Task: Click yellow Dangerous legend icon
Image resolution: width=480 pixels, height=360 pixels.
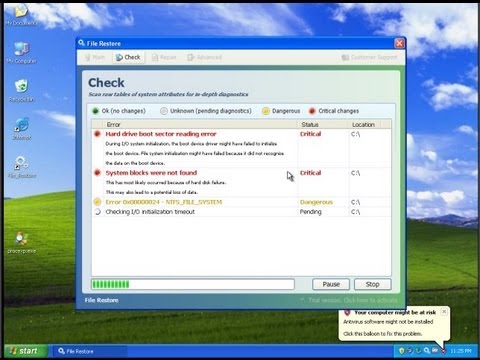Action: pos(266,111)
